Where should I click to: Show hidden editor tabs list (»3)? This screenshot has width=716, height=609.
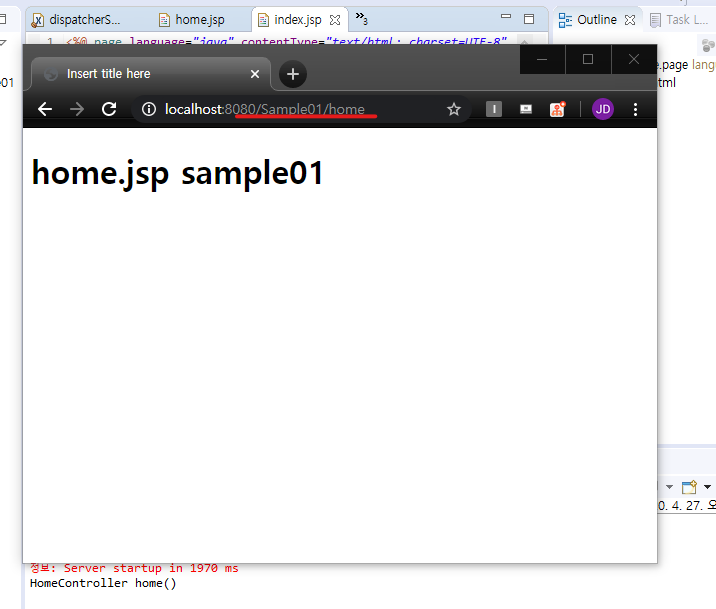362,19
